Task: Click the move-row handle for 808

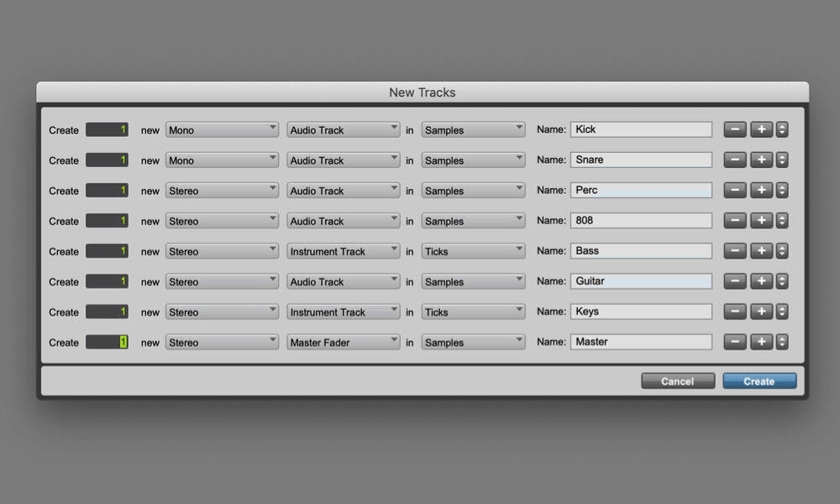Action: (x=782, y=221)
